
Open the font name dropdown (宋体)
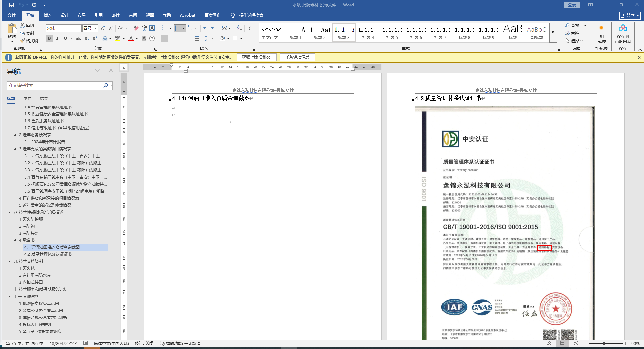coord(79,28)
